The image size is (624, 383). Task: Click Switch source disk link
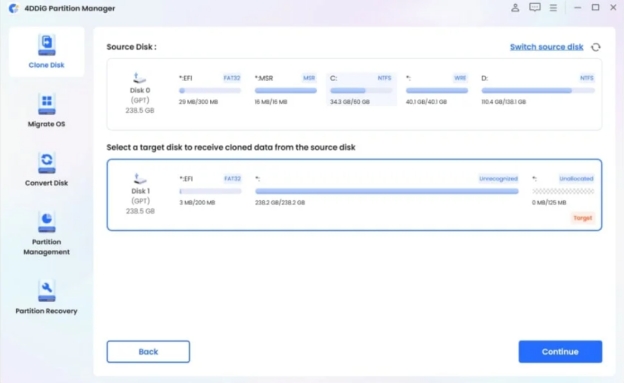(x=546, y=47)
